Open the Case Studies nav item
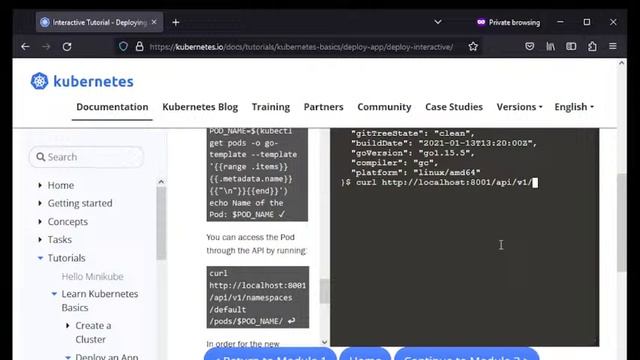 (454, 107)
